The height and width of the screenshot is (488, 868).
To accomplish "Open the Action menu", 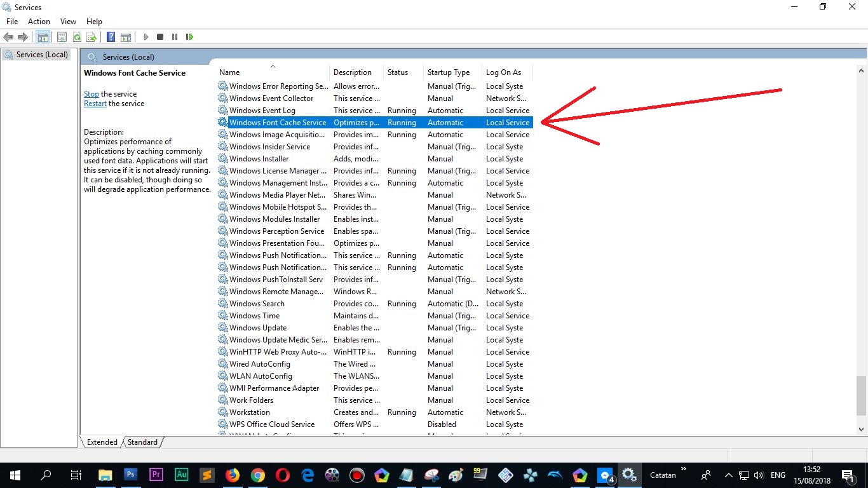I will tap(39, 22).
